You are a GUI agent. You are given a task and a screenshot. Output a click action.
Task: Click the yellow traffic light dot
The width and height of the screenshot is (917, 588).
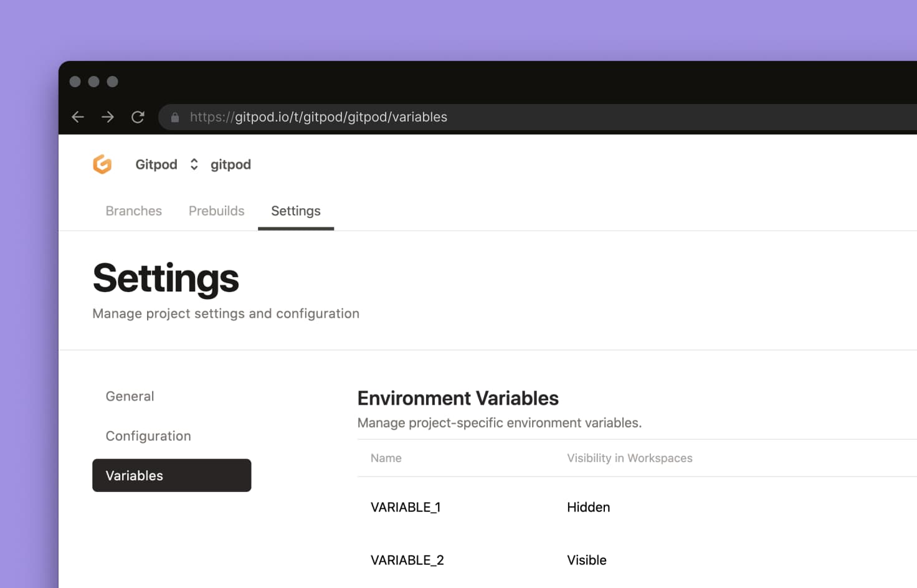(x=93, y=82)
